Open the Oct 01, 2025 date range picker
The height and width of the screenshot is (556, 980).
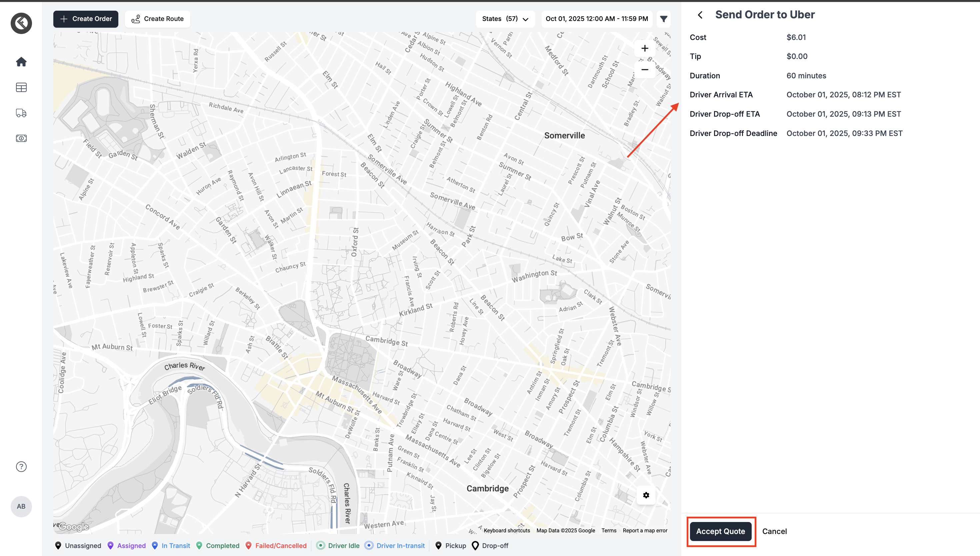[x=597, y=19]
